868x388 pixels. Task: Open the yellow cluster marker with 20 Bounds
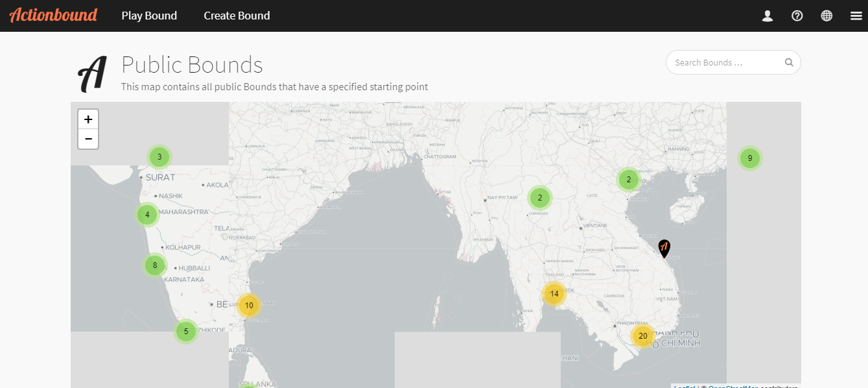643,336
